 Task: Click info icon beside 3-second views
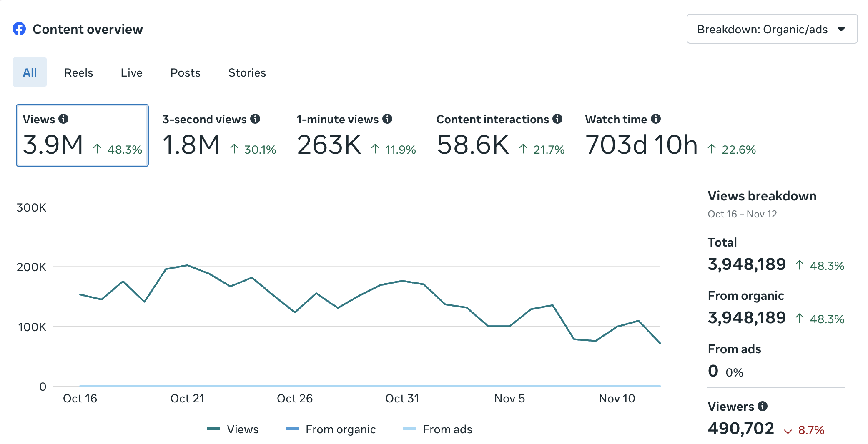255,119
